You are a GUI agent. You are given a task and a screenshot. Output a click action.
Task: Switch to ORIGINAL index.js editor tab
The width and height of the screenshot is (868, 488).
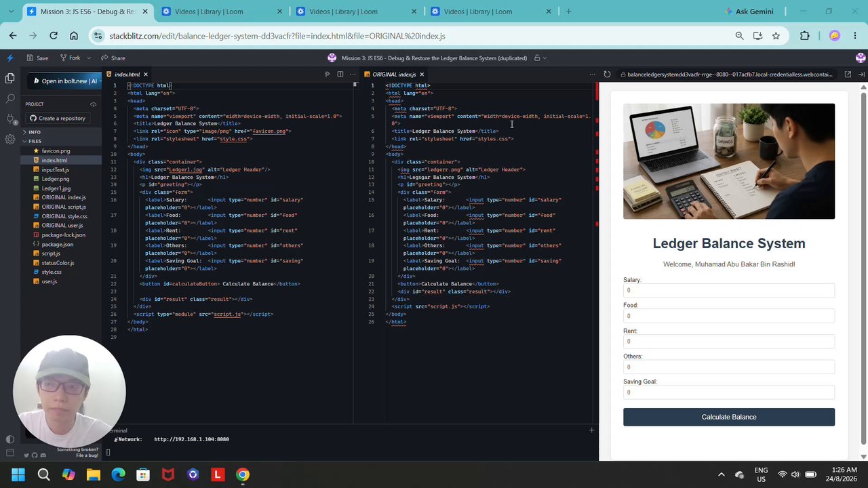click(394, 75)
